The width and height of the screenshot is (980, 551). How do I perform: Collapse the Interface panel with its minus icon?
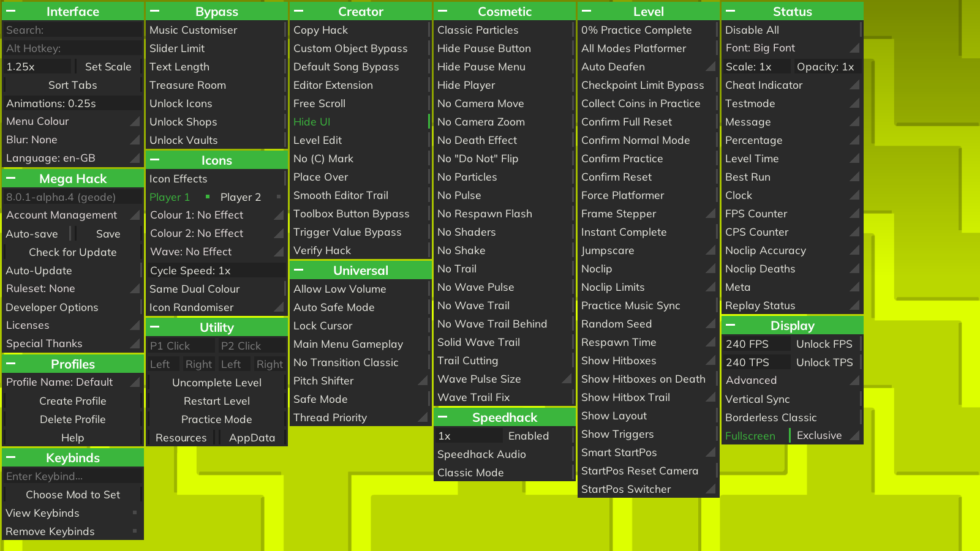[x=10, y=12]
